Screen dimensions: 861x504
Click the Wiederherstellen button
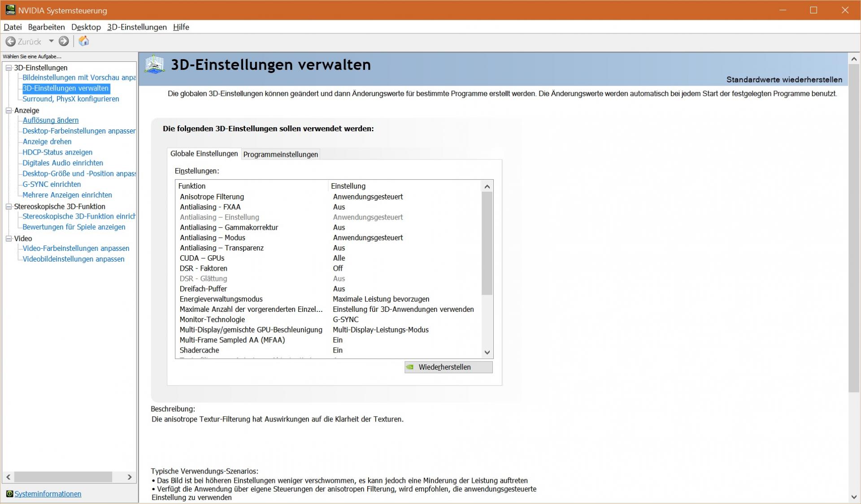[448, 367]
